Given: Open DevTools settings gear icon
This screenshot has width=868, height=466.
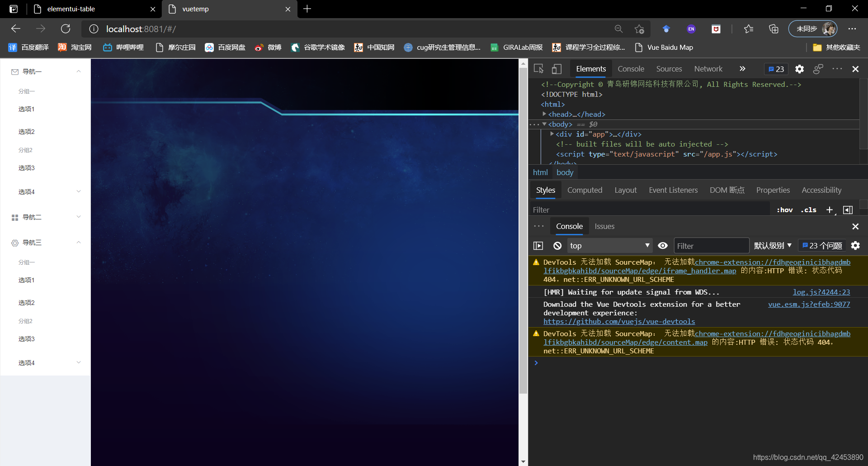Looking at the screenshot, I should click(x=799, y=69).
